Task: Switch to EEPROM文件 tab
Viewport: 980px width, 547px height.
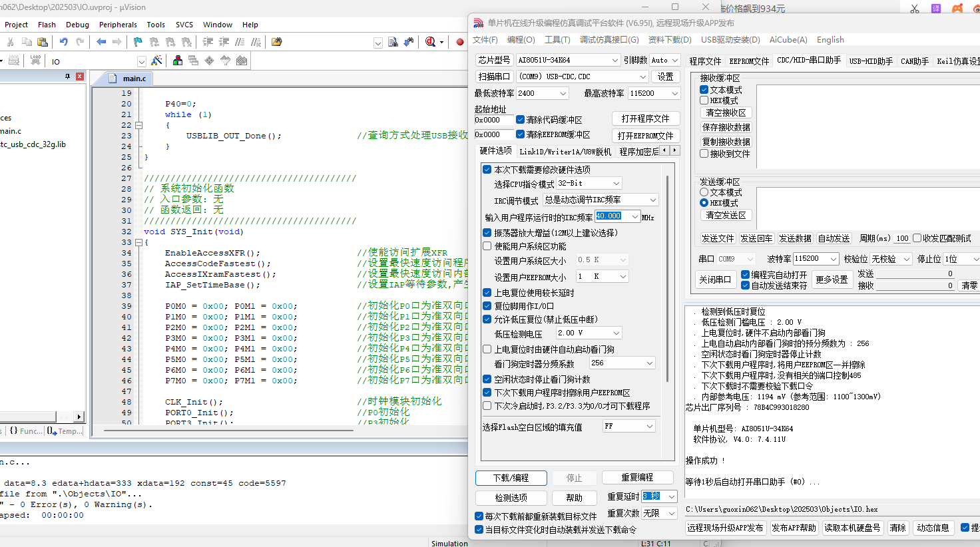Action: pyautogui.click(x=749, y=61)
